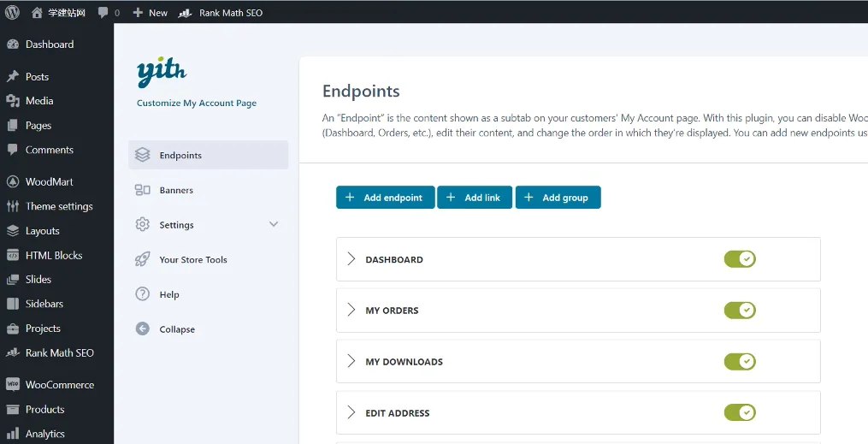Click the YITH logo
The image size is (868, 444).
[x=162, y=72]
